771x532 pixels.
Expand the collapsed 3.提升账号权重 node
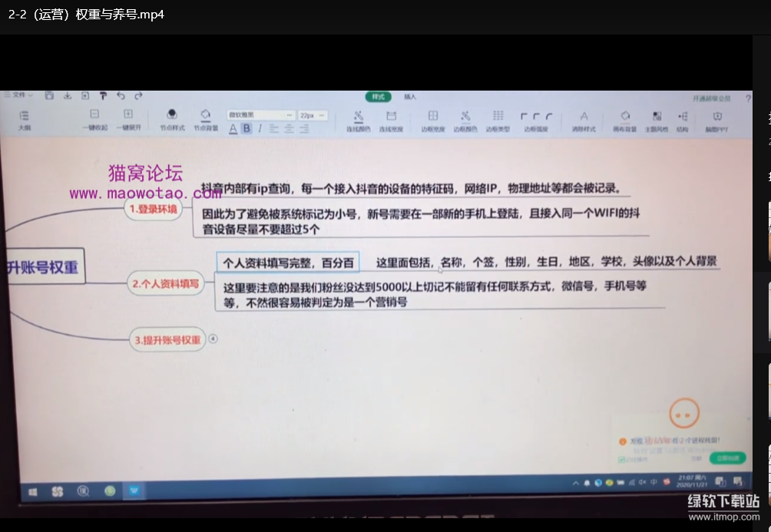click(213, 338)
